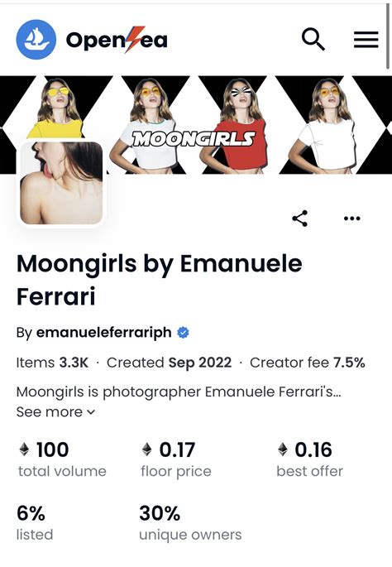Open the emanueleferrariph creator profile link
392x567 pixels.
[x=103, y=332]
